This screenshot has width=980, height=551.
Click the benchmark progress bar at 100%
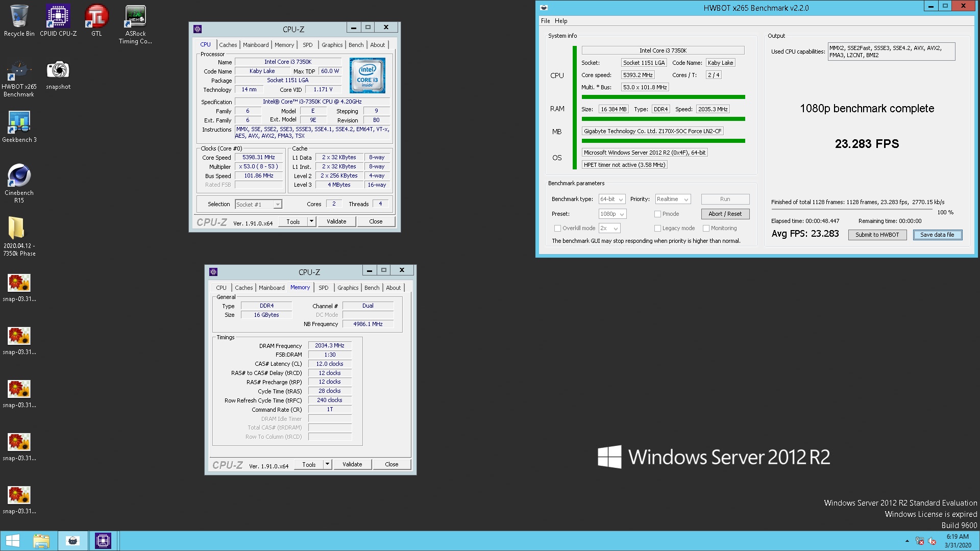(x=852, y=209)
